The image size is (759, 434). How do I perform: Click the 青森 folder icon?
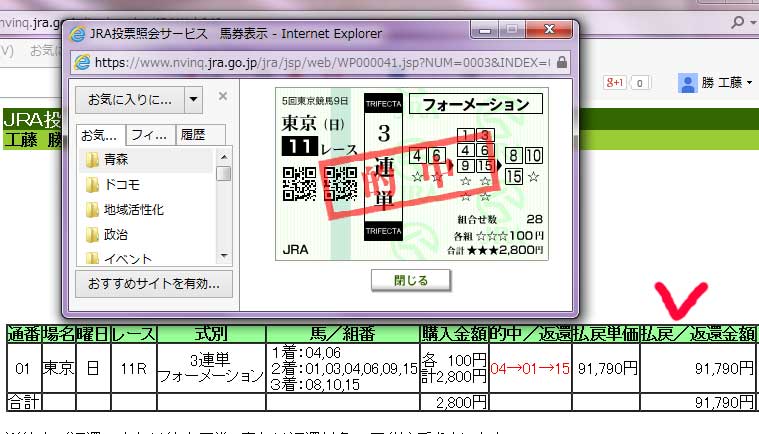point(92,159)
